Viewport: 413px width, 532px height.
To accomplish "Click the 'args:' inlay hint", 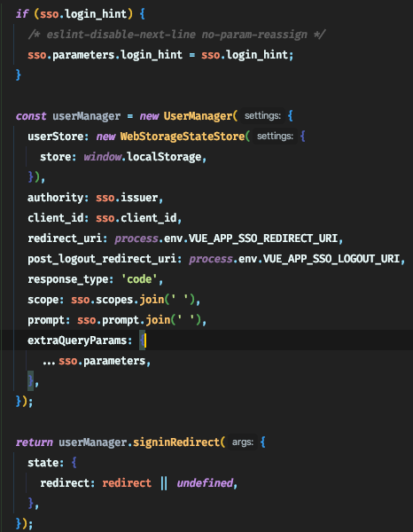I will coord(243,442).
